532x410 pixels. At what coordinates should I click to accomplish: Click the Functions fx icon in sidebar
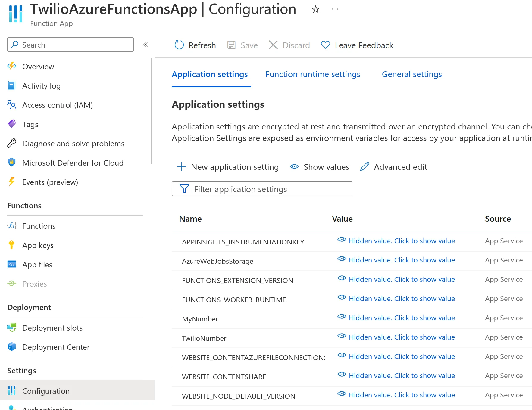(x=12, y=225)
